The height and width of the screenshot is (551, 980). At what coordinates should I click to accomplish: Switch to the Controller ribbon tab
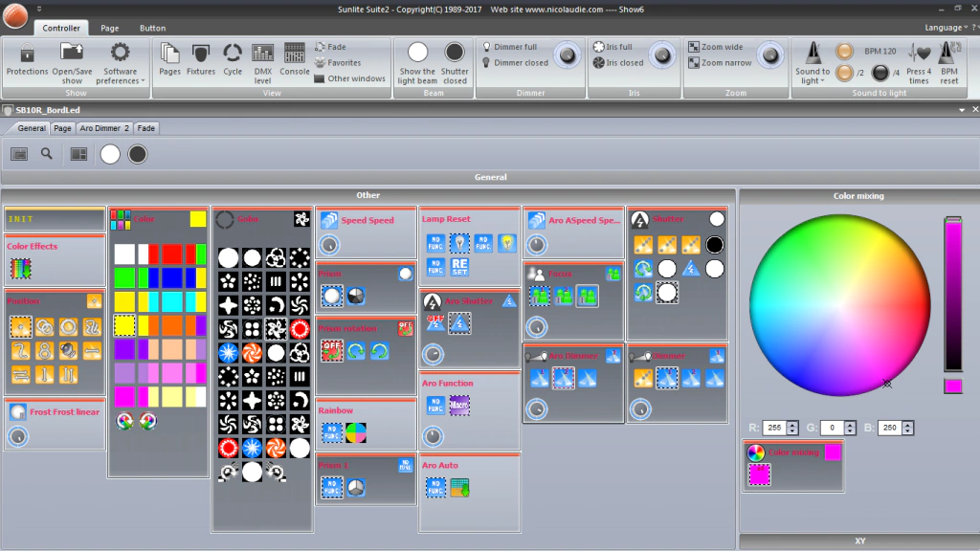click(61, 28)
